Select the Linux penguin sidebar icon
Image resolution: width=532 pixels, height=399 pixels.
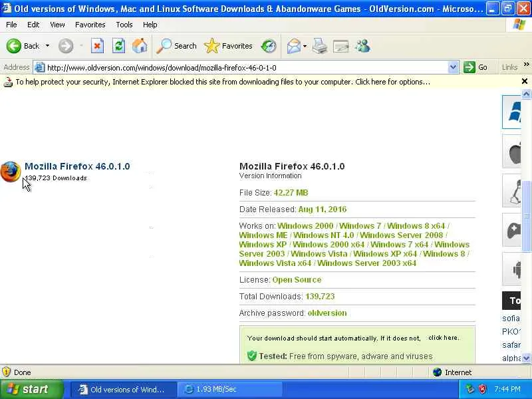[511, 191]
